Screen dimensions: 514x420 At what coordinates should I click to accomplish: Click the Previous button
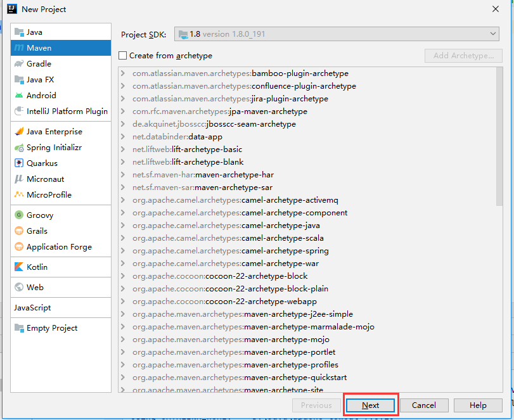click(316, 405)
